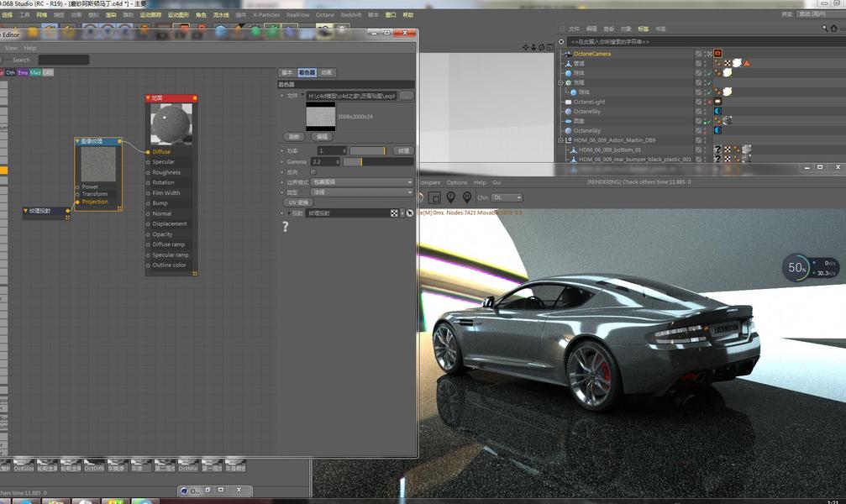Click the animation dot next to Gamma
The image size is (846, 504).
pyautogui.click(x=281, y=162)
